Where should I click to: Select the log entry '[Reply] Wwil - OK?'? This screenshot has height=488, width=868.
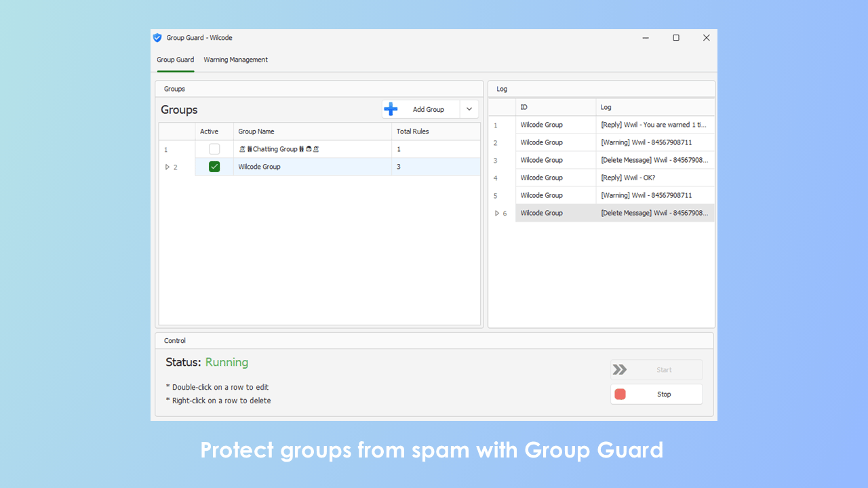[654, 178]
